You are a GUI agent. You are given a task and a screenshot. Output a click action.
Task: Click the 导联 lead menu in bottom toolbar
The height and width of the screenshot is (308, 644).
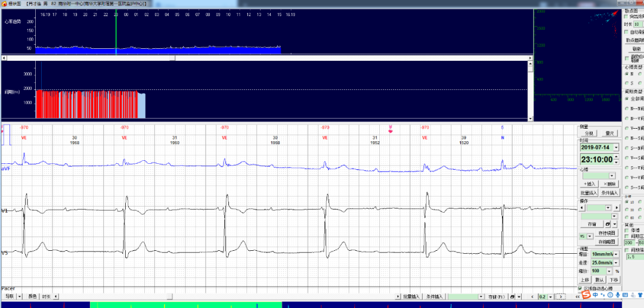pos(10,296)
